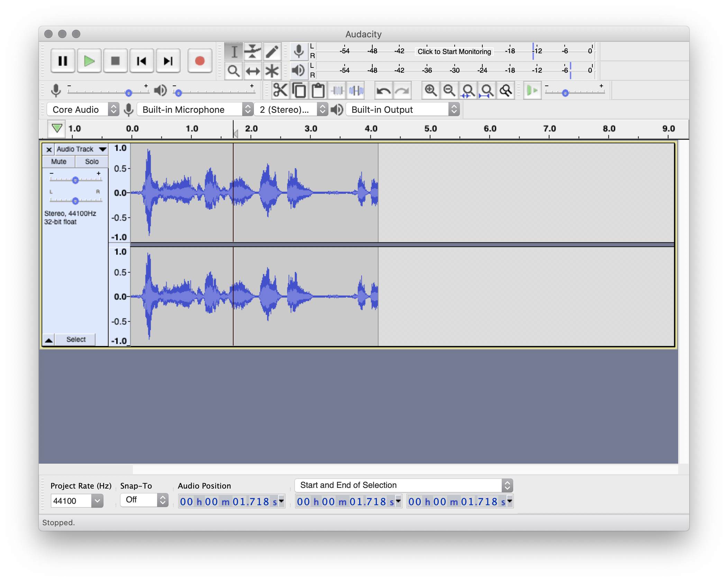Click the track gain slider knob

click(75, 180)
